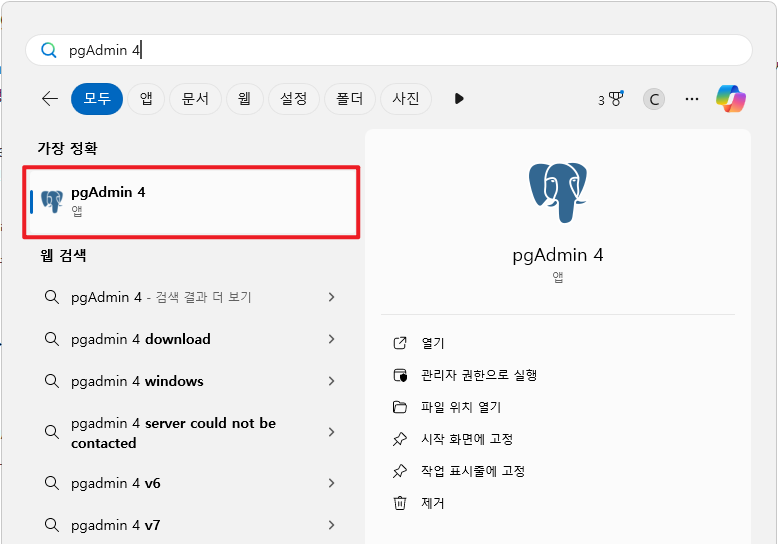Expand chevron next to pgadmin 4 download

pyautogui.click(x=331, y=339)
